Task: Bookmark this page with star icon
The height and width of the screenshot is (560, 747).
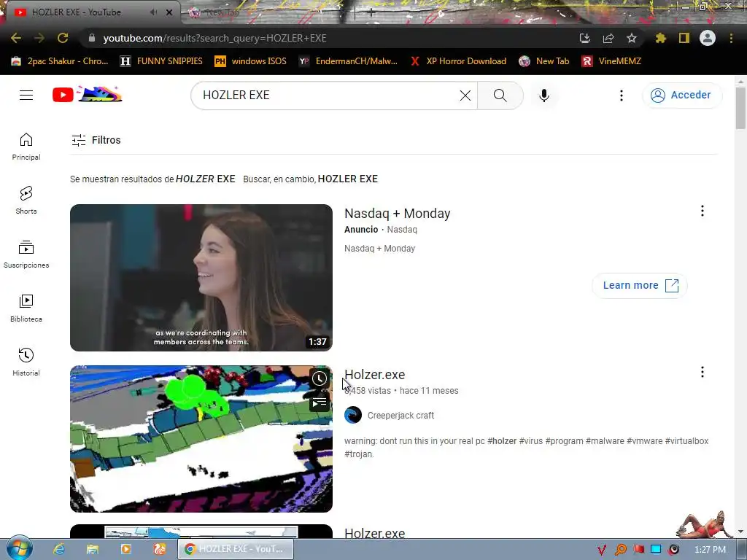Action: pos(632,38)
